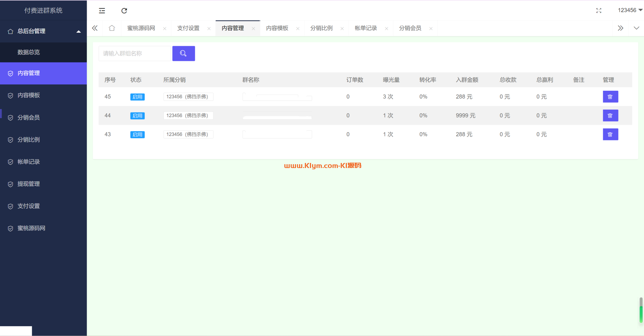Click the home tab icon

click(112, 28)
